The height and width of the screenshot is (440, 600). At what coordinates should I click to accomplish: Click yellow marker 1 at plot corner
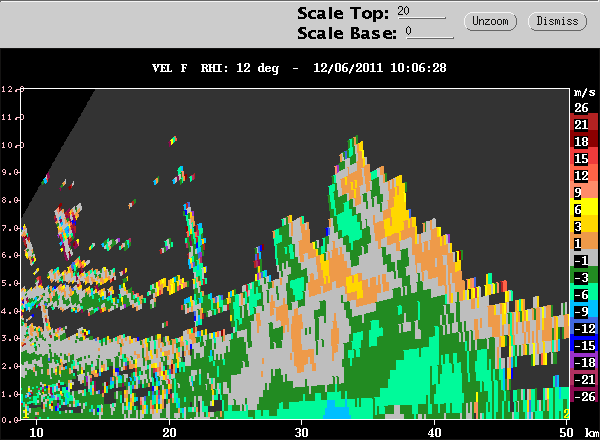(x=26, y=414)
